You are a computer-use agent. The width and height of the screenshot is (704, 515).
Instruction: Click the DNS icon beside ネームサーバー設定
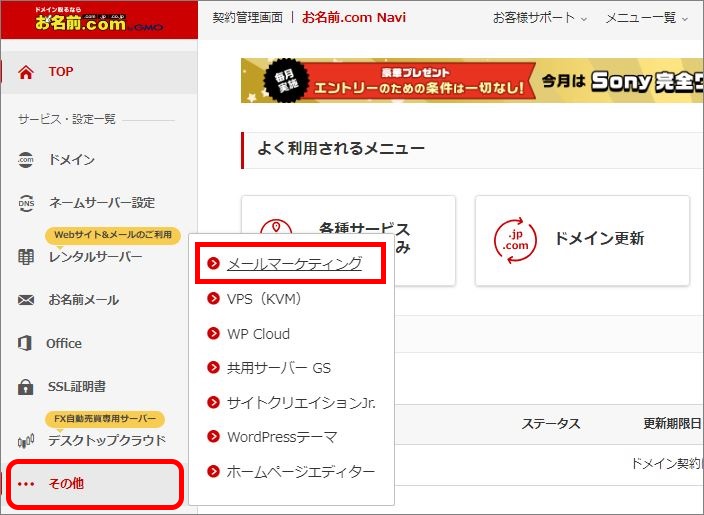tap(26, 203)
